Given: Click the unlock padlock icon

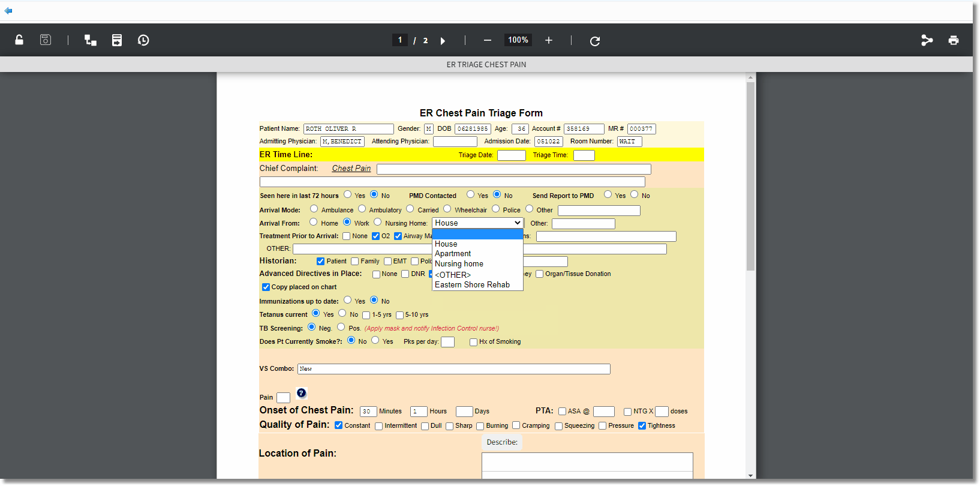Looking at the screenshot, I should click(x=19, y=40).
